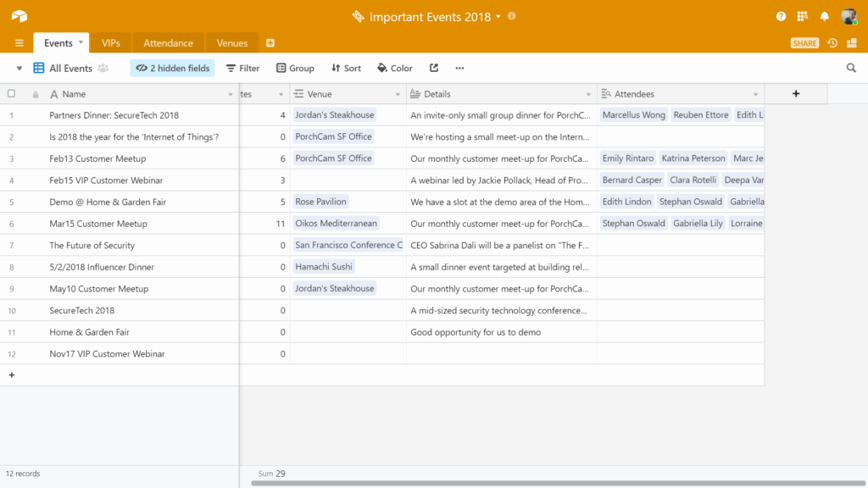Open the blocks panel icon
The width and height of the screenshot is (868, 488).
click(852, 43)
